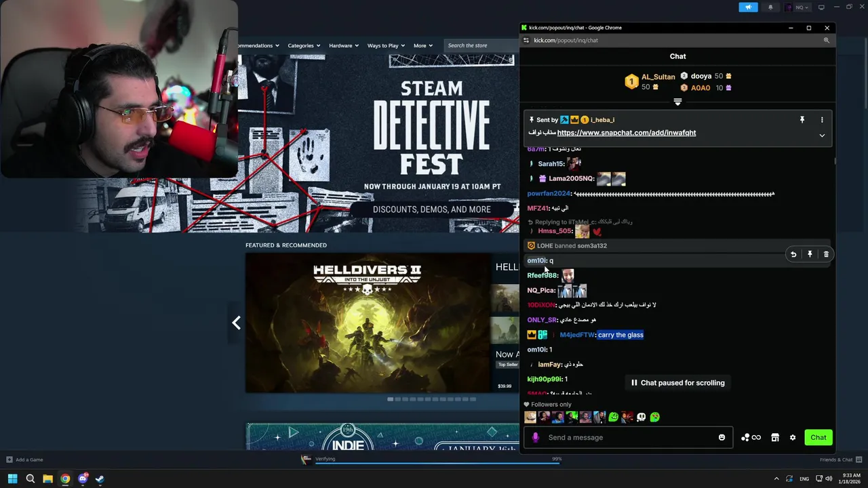The image size is (868, 488).
Task: Click Add a Game in Steam footer
Action: [x=24, y=460]
